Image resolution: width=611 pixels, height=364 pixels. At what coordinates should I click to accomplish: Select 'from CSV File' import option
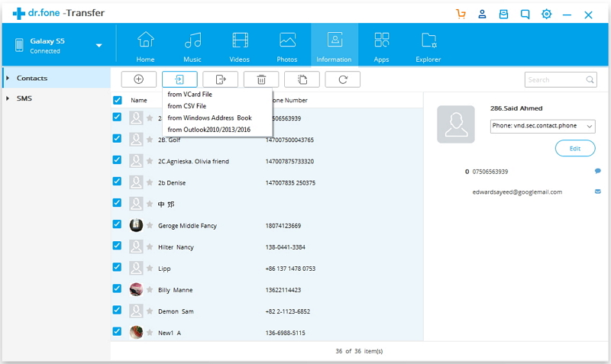[x=187, y=106]
